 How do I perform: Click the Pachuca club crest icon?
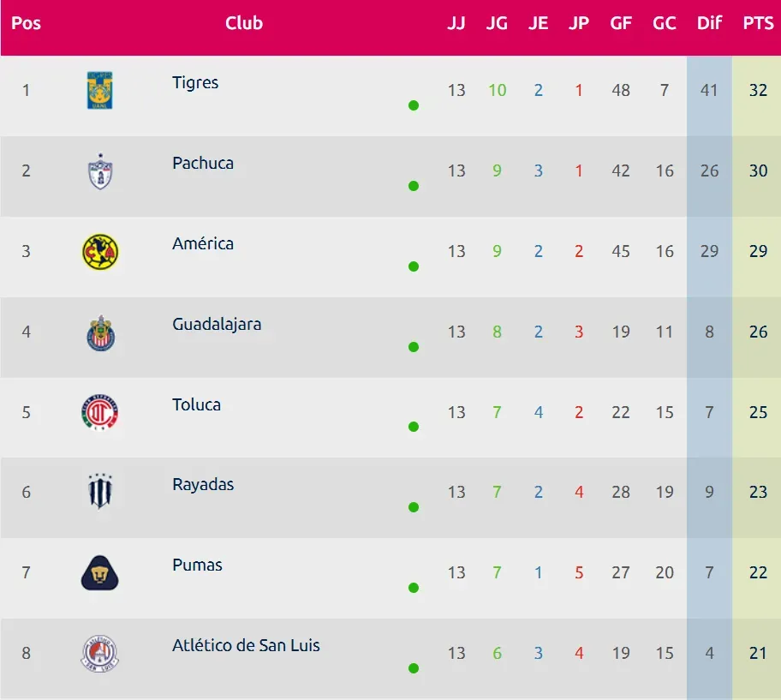tap(100, 171)
